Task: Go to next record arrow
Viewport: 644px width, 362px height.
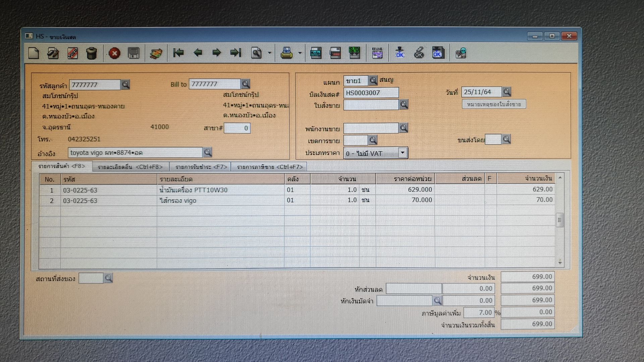Action: 217,53
